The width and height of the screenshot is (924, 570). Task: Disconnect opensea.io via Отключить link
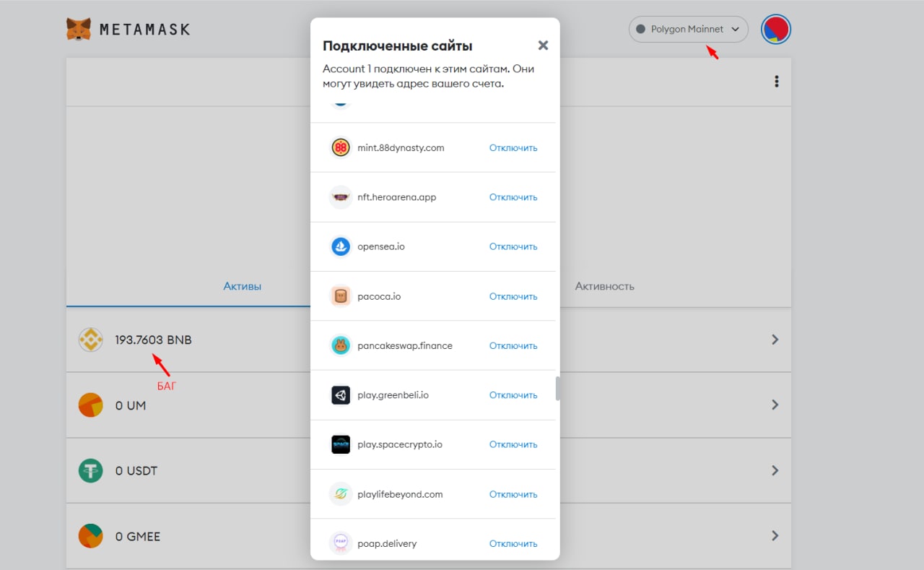513,246
